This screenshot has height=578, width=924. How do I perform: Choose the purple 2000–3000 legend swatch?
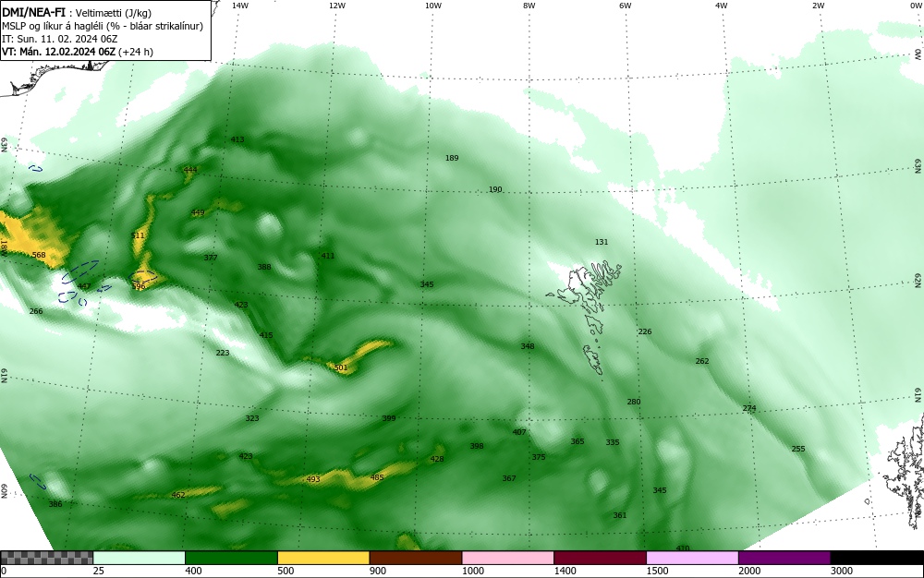point(784,558)
